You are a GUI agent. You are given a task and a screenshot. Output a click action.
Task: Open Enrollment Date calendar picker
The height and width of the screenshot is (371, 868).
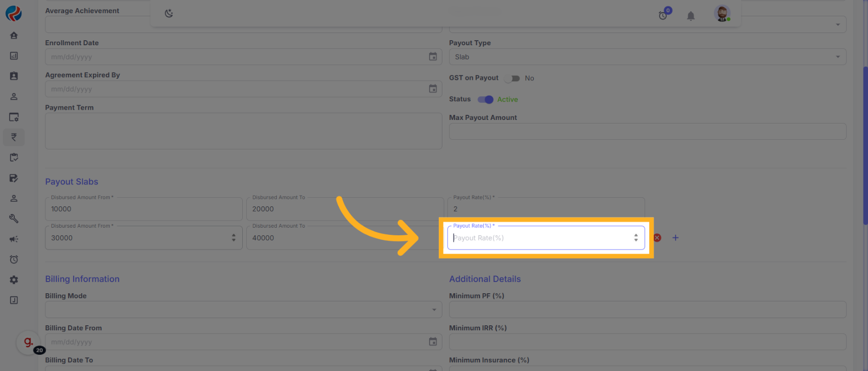coord(433,57)
